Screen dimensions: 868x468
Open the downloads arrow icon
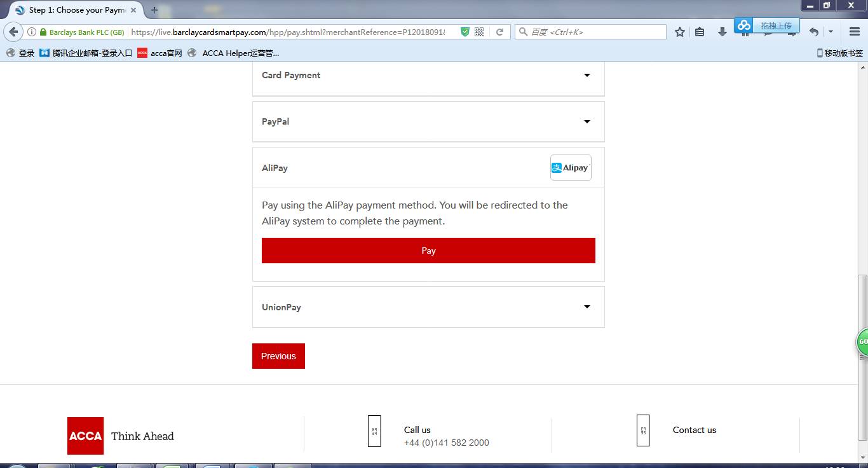point(722,32)
